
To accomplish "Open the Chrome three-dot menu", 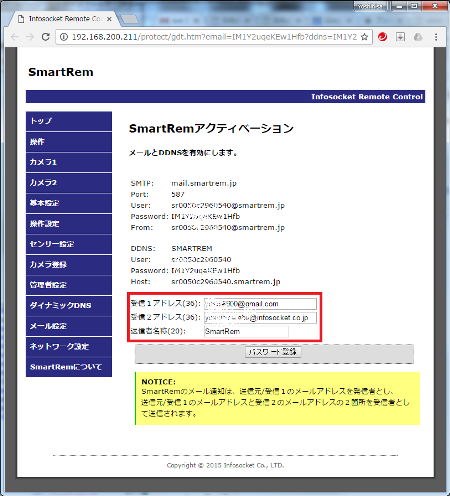I will click(436, 37).
